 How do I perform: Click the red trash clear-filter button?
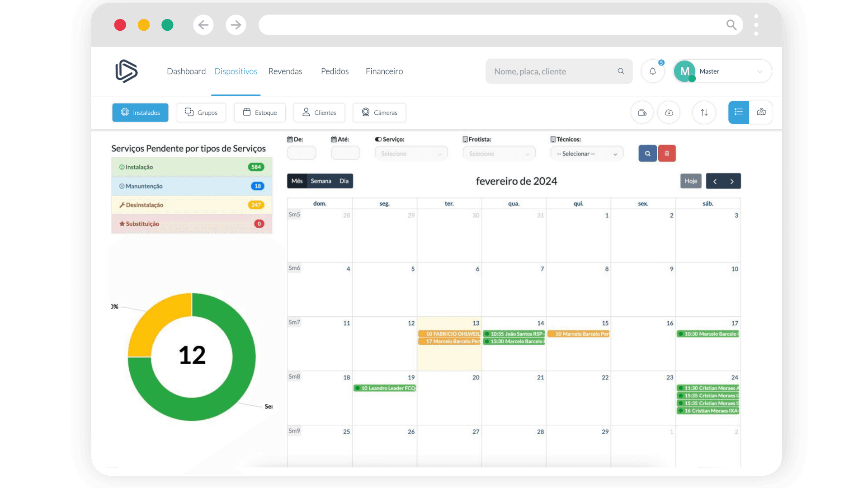point(667,154)
